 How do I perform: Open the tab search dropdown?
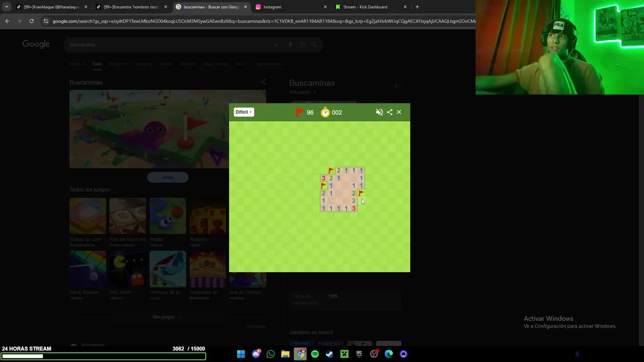point(7,7)
